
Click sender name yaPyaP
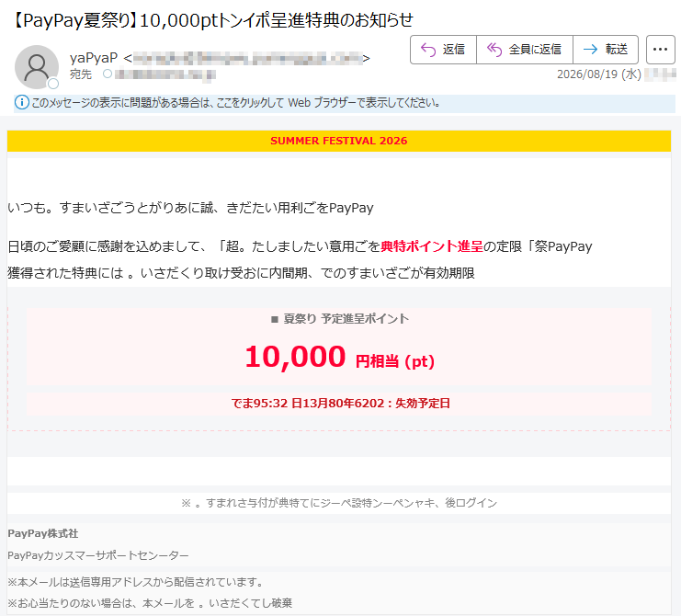pos(94,58)
